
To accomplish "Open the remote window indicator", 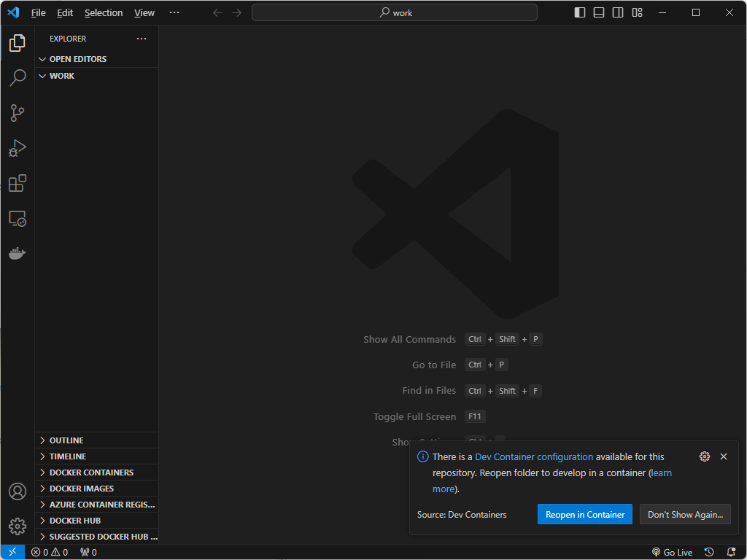I will point(12,552).
